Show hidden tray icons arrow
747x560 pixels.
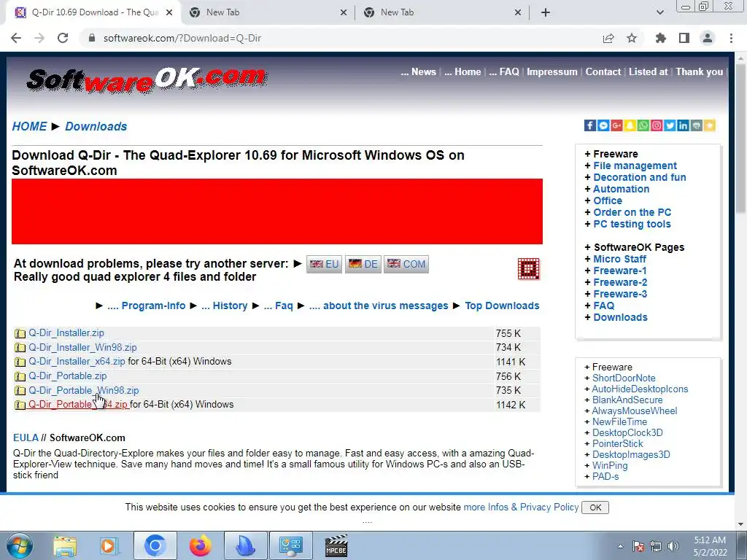coord(620,546)
